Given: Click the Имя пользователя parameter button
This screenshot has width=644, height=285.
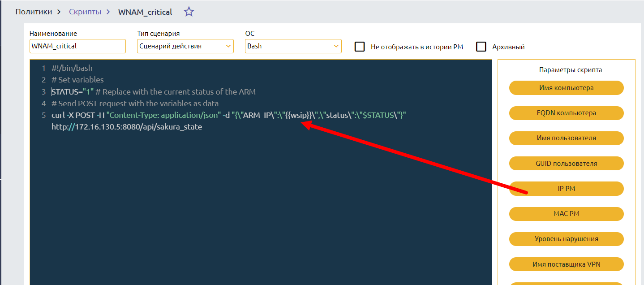Looking at the screenshot, I should coord(566,138).
